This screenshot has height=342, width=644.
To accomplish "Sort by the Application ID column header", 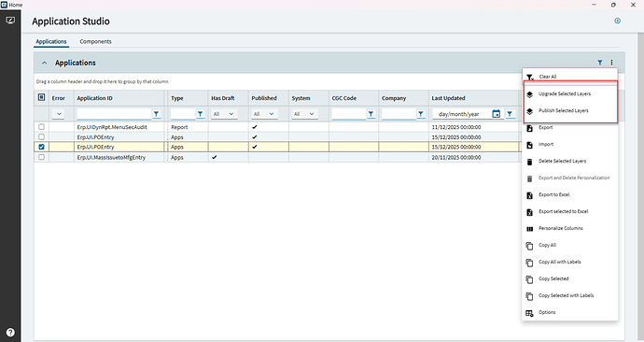I will 94,98.
